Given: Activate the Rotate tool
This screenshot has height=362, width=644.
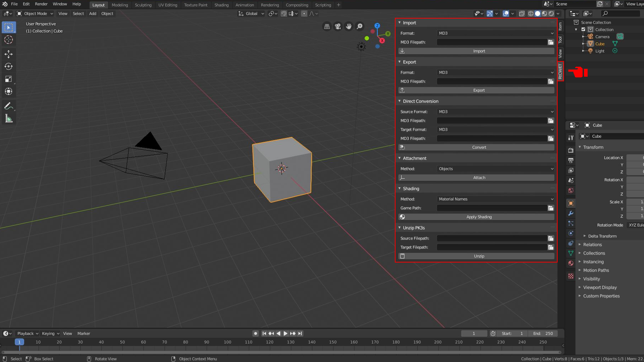Looking at the screenshot, I should click(9, 66).
